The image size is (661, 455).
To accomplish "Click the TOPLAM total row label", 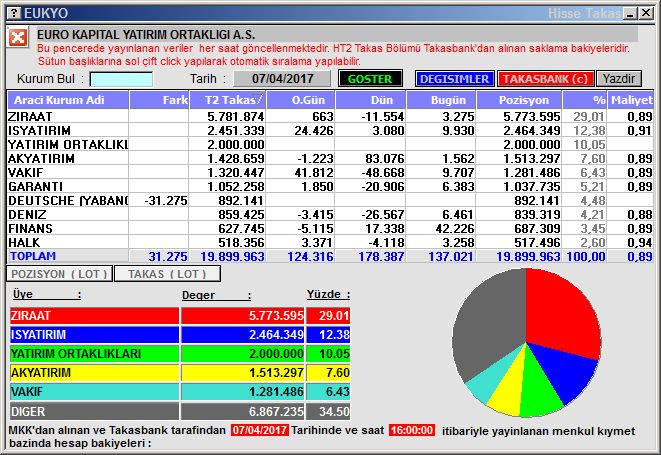I will pyautogui.click(x=33, y=256).
